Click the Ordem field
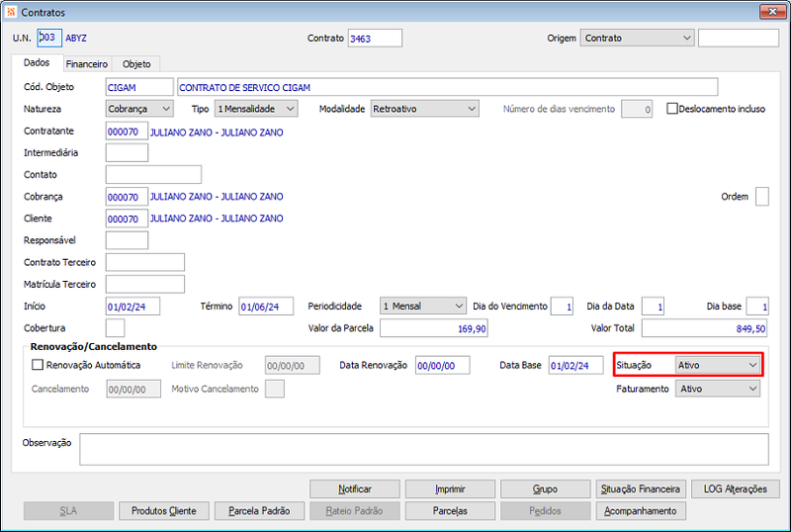The width and height of the screenshot is (791, 532). [x=761, y=197]
